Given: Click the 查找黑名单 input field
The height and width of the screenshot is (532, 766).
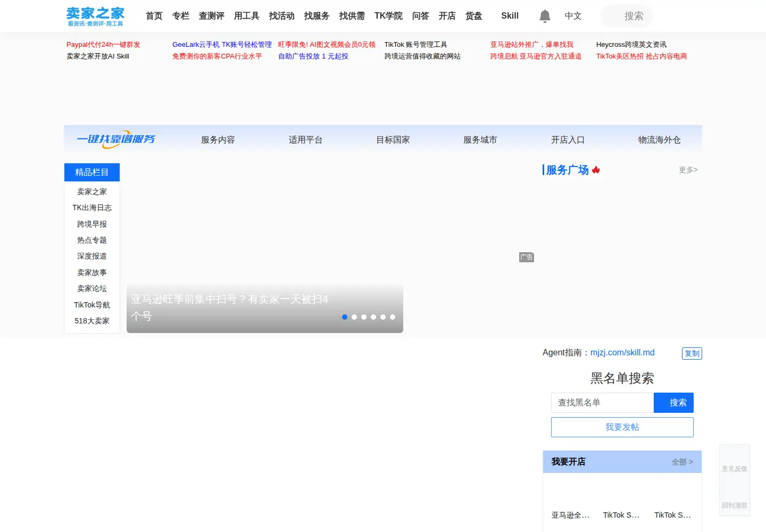Looking at the screenshot, I should (x=603, y=403).
